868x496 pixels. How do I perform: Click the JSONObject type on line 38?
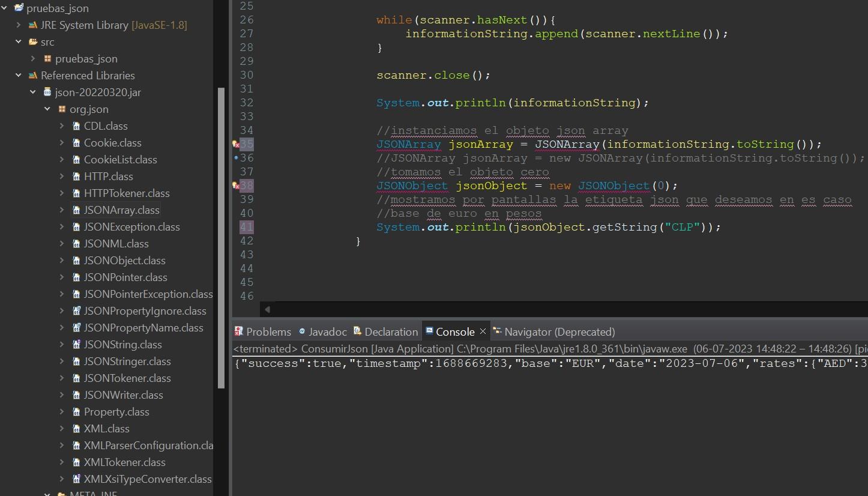pos(412,186)
